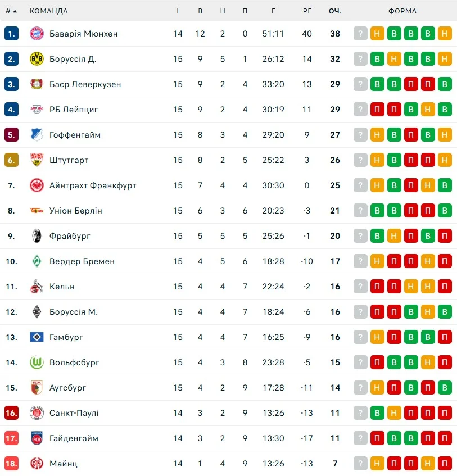Image resolution: width=457 pixels, height=476 pixels.
Task: Click the Bayer Leverkusen club crest
Action: pyautogui.click(x=37, y=84)
